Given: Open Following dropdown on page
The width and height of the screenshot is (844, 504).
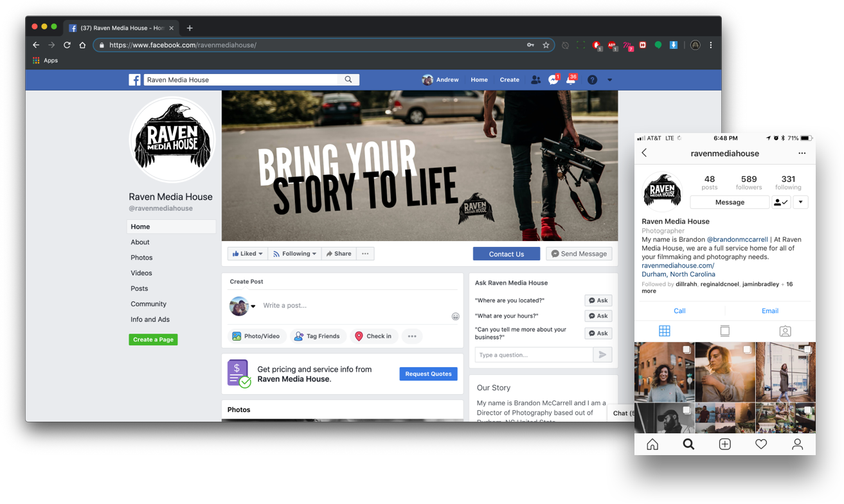Looking at the screenshot, I should point(294,254).
